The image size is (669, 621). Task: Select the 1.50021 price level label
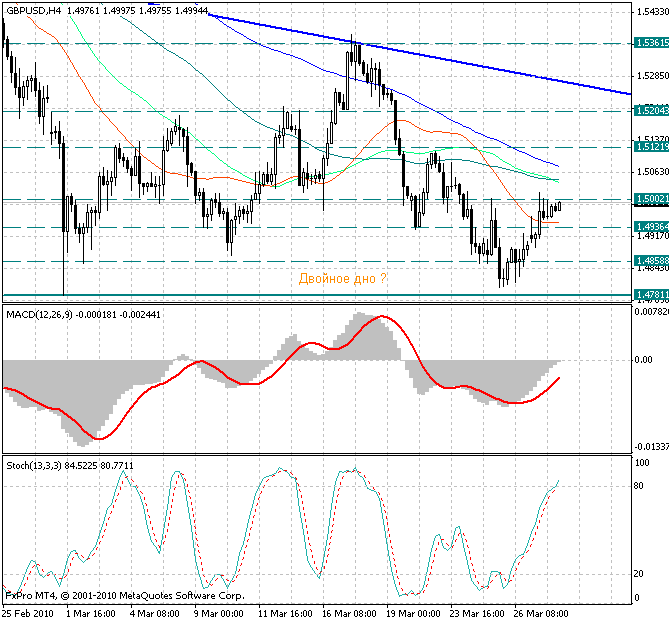[x=651, y=198]
